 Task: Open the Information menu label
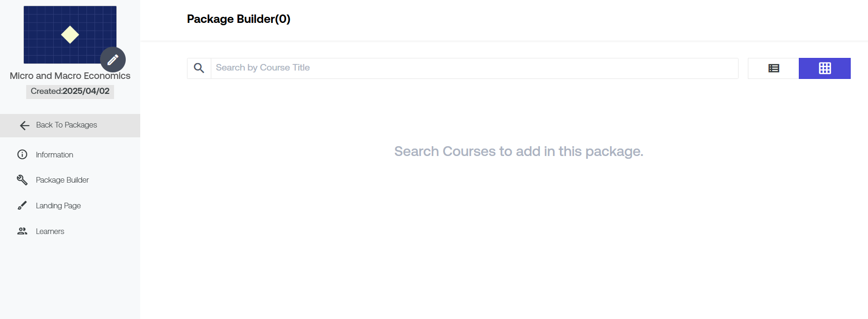54,155
